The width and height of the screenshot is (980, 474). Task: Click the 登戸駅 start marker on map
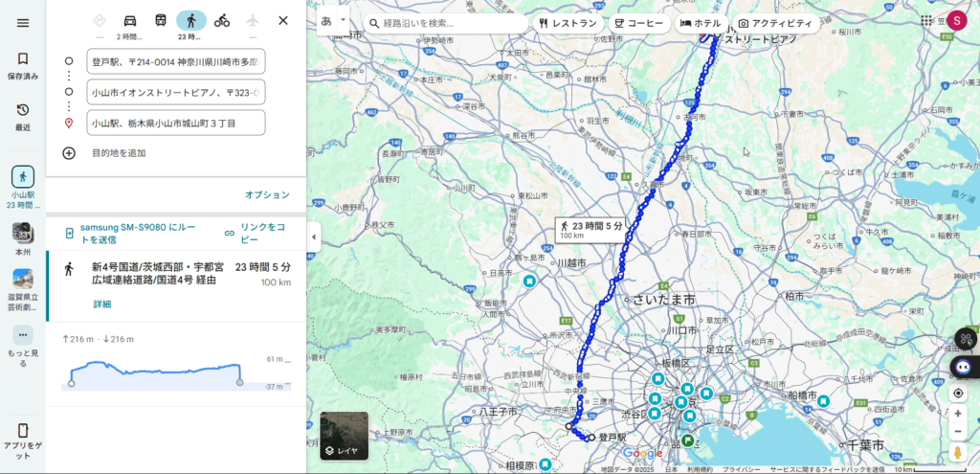point(591,438)
